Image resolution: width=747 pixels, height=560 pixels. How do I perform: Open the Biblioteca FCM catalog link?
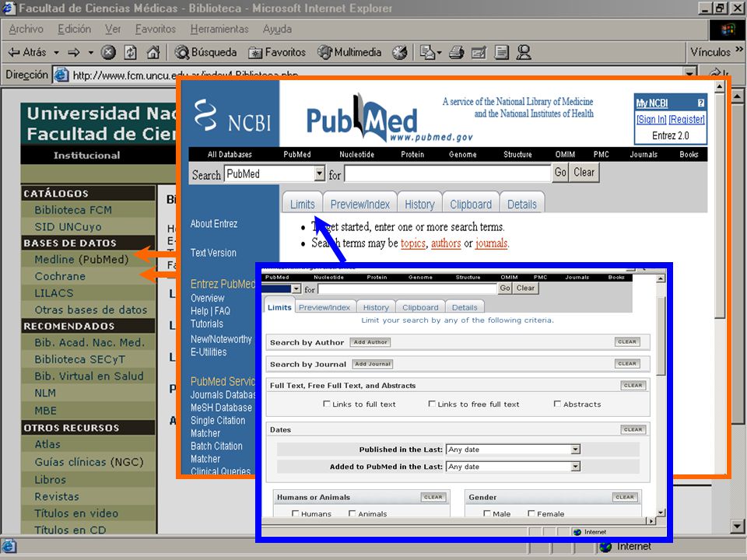73,210
